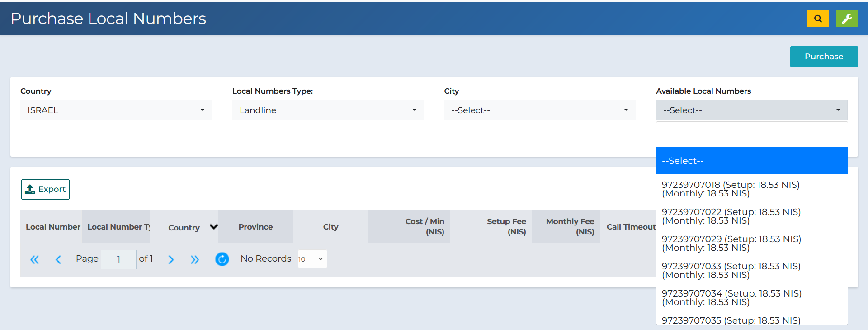Select the highlighted --Select-- option
Viewport: 868px width, 330px height.
[x=752, y=161]
